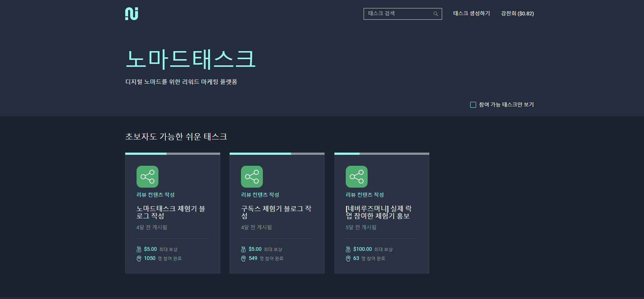Open task 구독스 체험기 블로그 작성

click(276, 212)
